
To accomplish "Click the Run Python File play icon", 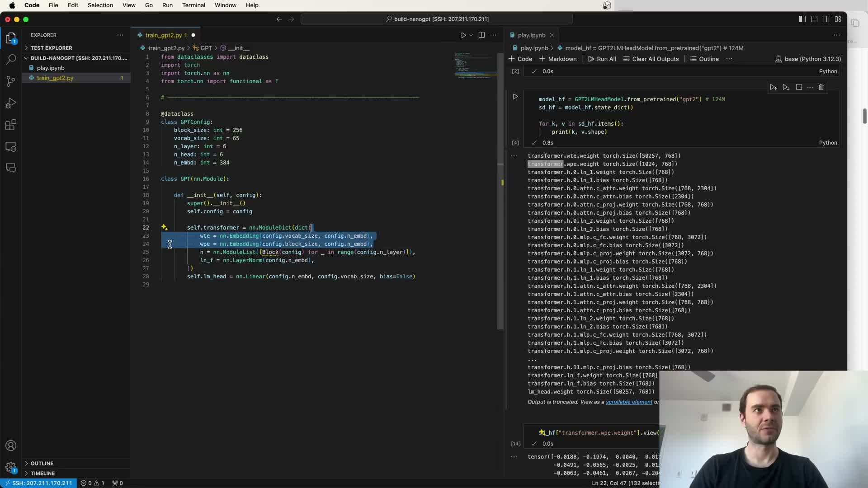I will pos(463,35).
